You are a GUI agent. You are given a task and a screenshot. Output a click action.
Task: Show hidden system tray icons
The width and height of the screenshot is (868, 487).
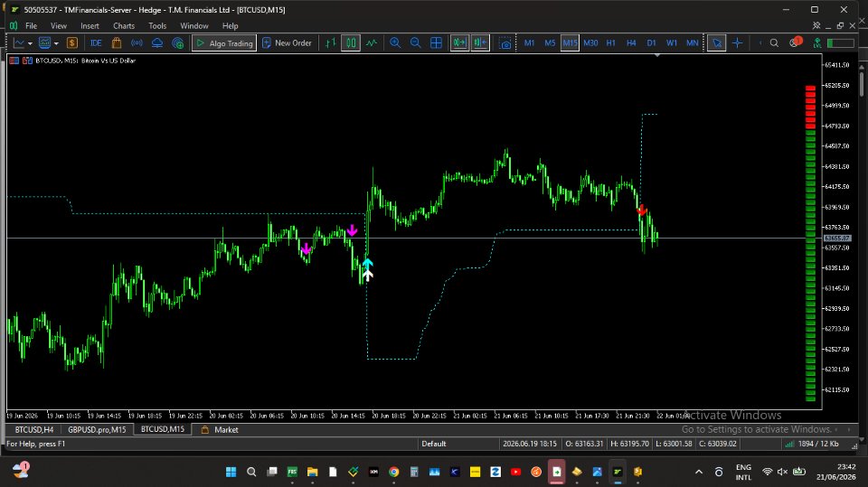(x=699, y=472)
